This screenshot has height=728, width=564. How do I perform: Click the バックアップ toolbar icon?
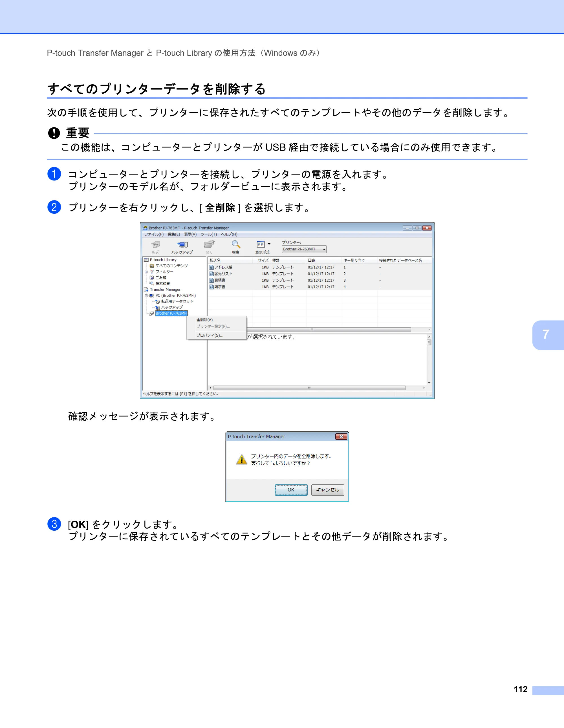[x=182, y=245]
